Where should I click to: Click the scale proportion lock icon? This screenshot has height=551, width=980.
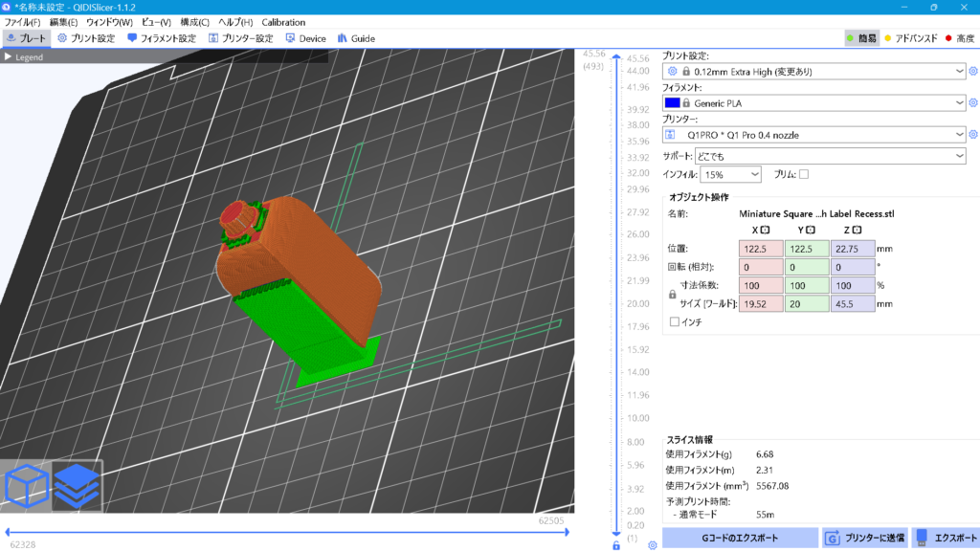click(672, 295)
